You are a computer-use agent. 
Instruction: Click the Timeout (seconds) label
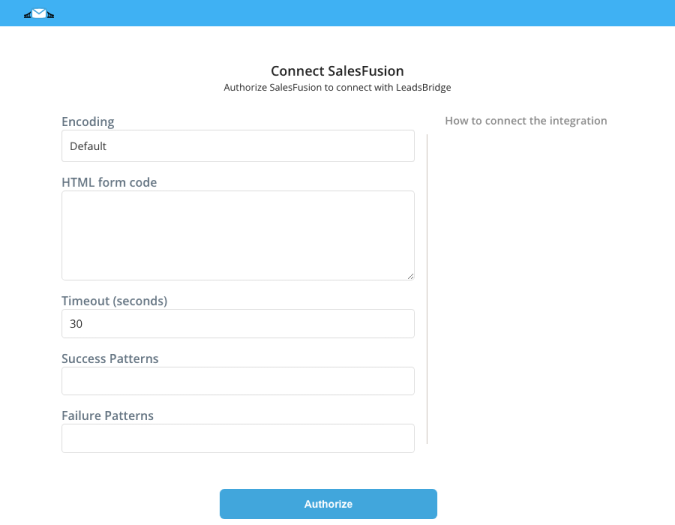coord(115,301)
